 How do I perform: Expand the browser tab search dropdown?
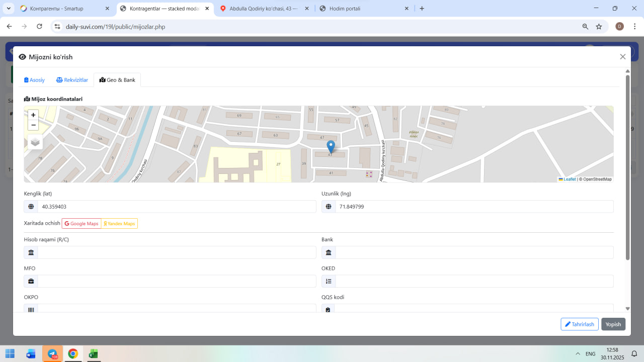9,9
